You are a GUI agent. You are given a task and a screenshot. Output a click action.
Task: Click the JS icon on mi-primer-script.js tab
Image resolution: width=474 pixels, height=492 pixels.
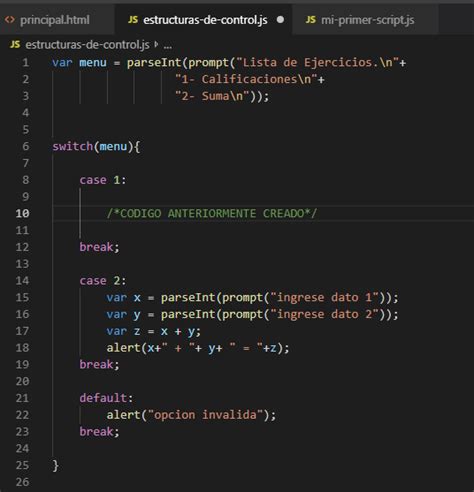coord(310,20)
